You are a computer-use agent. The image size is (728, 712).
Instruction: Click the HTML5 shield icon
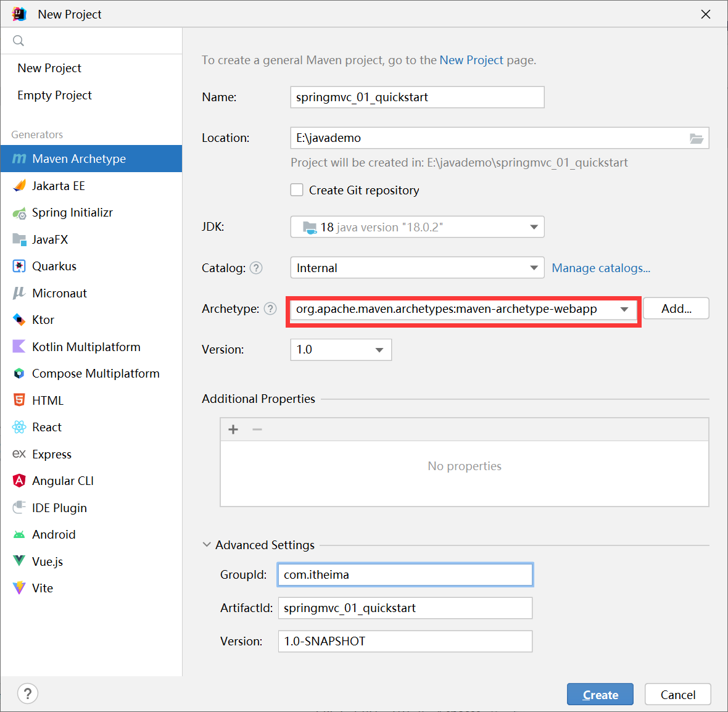pos(19,400)
